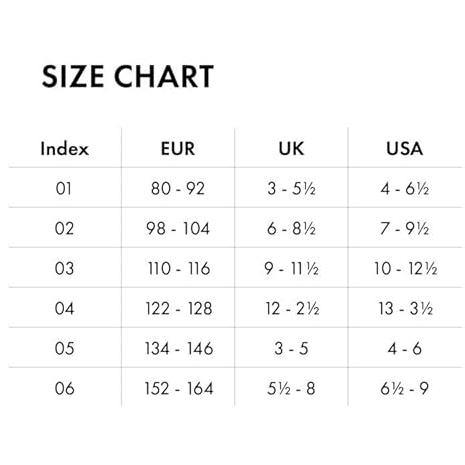Select the Index column header
465x465 pixels.
coord(65,148)
